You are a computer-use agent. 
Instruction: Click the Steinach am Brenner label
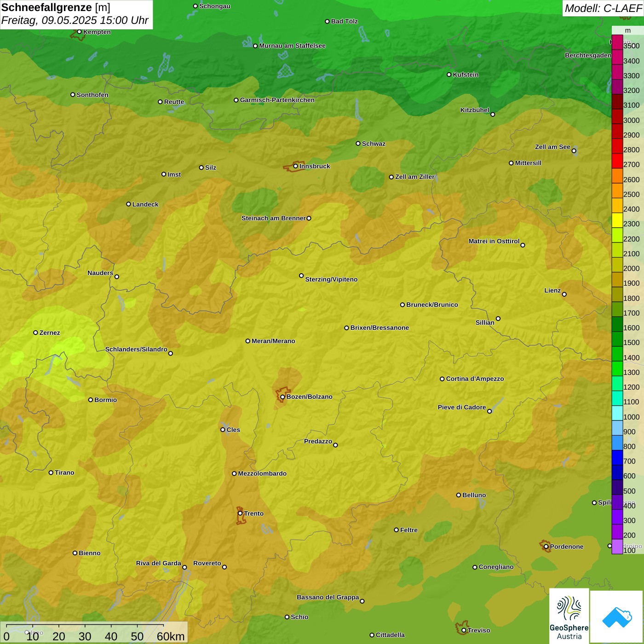click(x=273, y=218)
